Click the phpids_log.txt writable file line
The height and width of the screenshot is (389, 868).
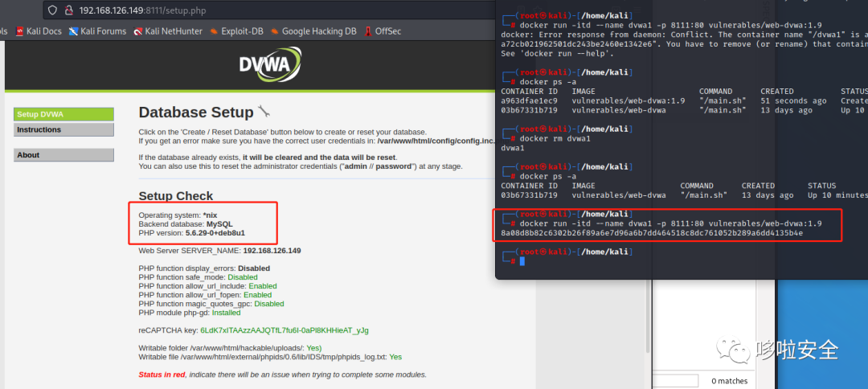(x=270, y=357)
